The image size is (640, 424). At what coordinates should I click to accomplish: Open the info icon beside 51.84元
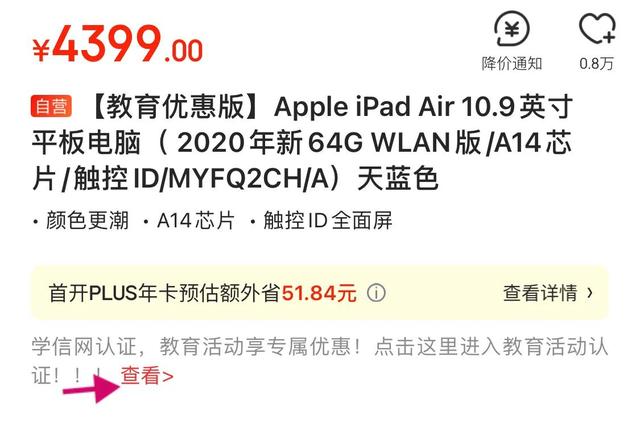click(376, 293)
